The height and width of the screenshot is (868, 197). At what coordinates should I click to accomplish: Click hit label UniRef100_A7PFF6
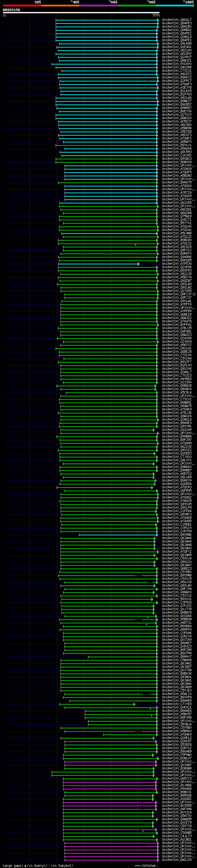coord(177,304)
